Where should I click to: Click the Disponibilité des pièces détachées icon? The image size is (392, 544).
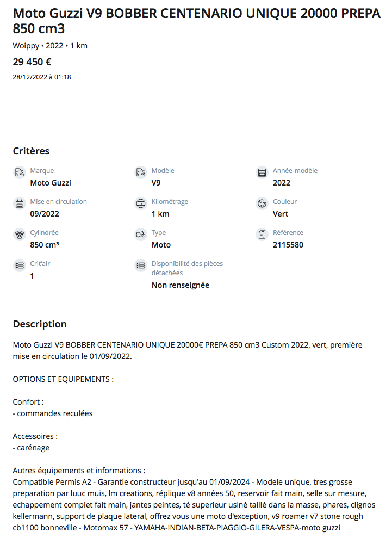click(141, 265)
